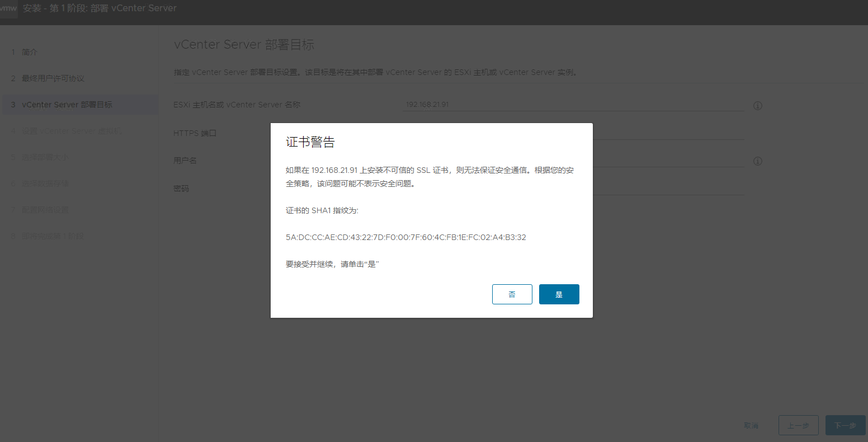868x442 pixels.
Task: Open info icon beside ESXi host name field
Action: pyautogui.click(x=758, y=106)
